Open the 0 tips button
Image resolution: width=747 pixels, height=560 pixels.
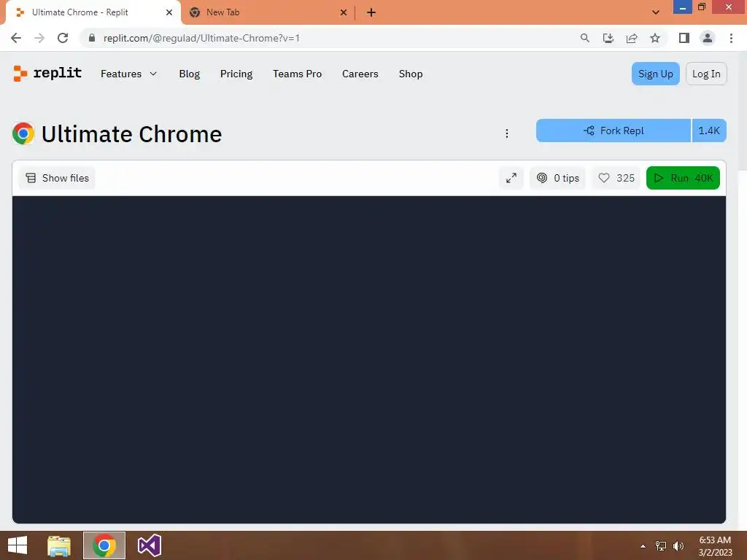point(557,178)
